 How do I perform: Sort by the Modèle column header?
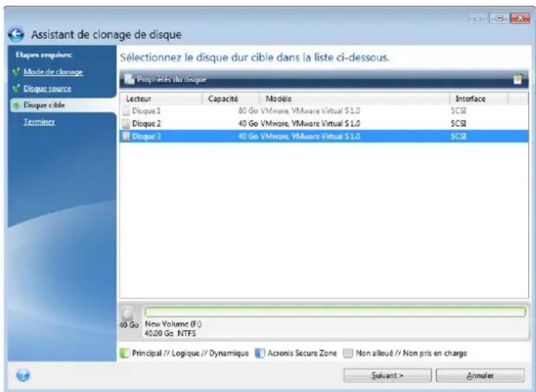[x=354, y=98]
